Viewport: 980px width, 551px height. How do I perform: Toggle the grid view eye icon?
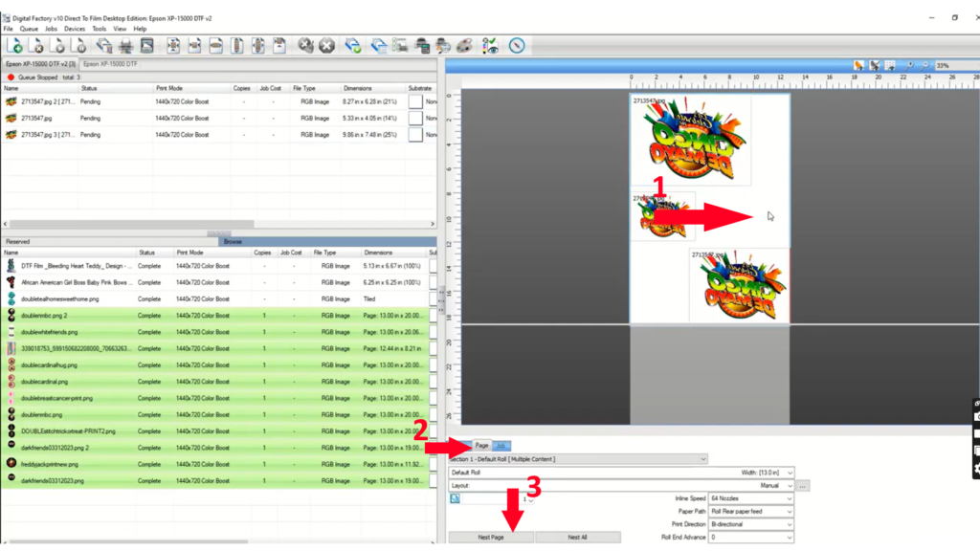click(890, 66)
